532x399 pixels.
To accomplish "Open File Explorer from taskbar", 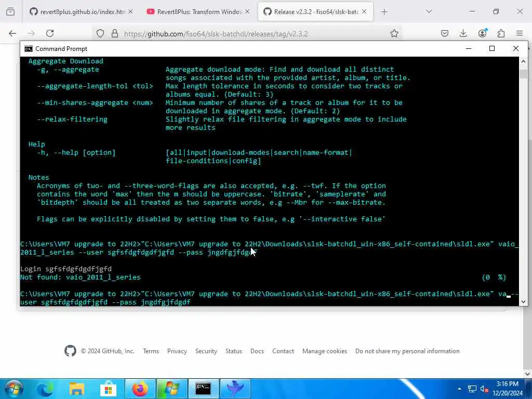I will 77,389.
